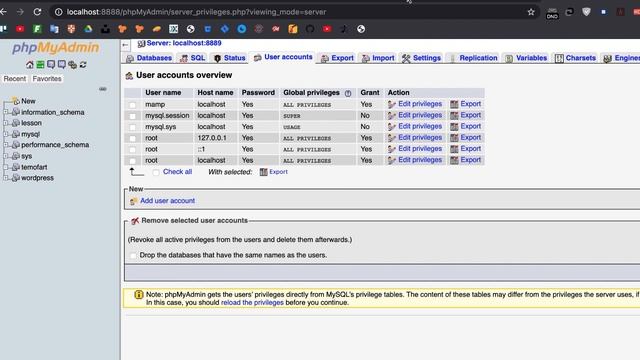Go back with browser back arrow
640x360 pixels.
[x=3, y=12]
